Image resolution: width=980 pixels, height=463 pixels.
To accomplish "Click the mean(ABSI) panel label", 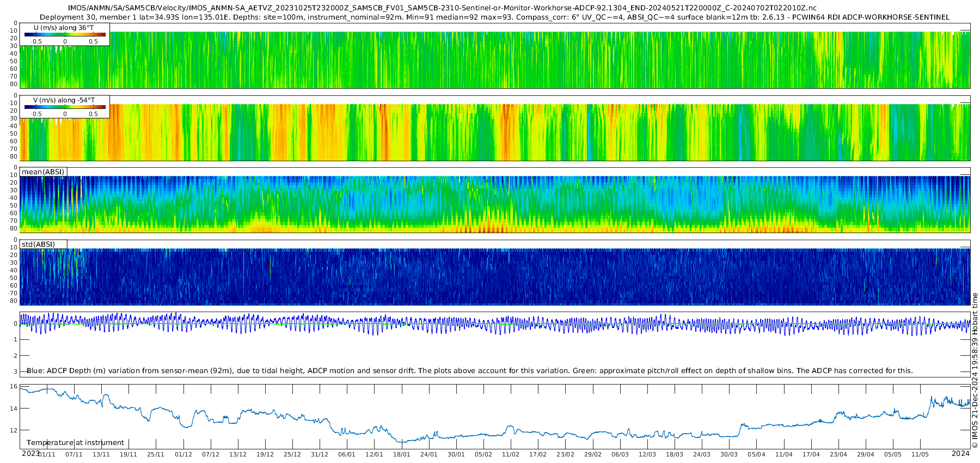I will pos(43,172).
